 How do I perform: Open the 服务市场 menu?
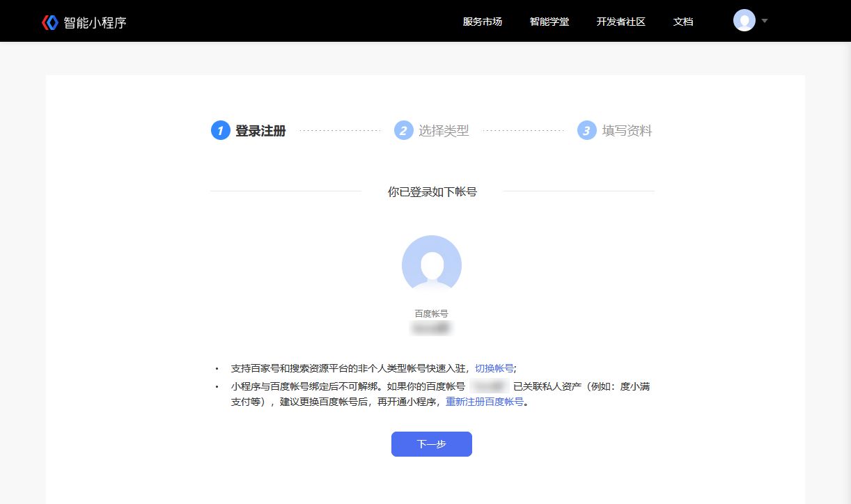click(483, 22)
